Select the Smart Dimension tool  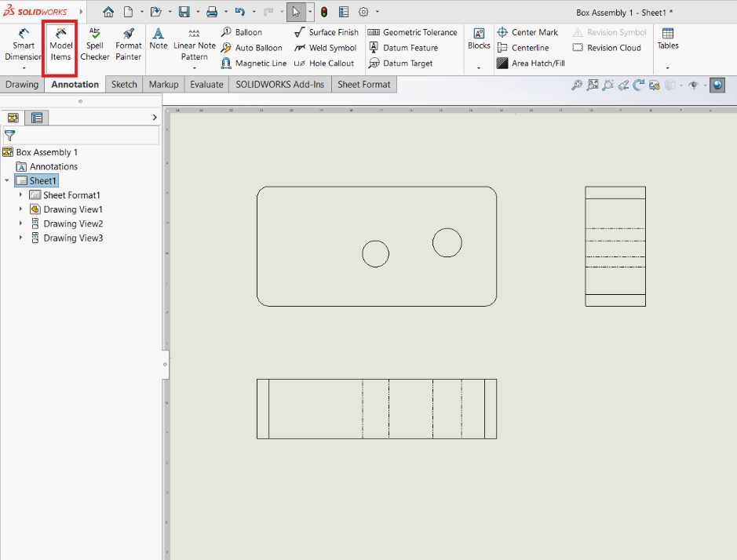pos(23,45)
